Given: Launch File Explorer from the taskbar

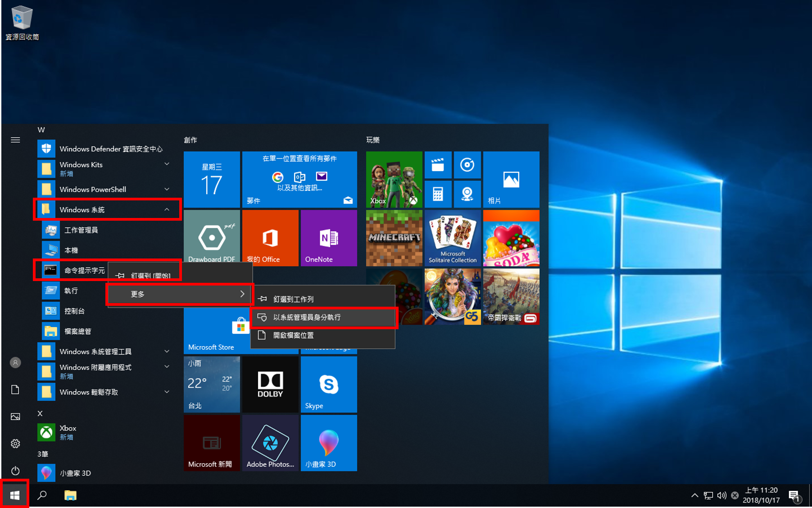Looking at the screenshot, I should click(x=70, y=495).
